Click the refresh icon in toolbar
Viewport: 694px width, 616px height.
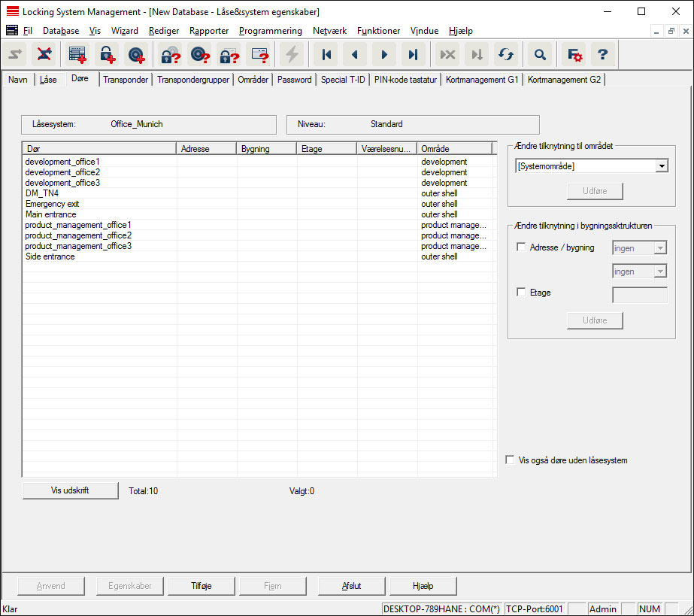506,54
